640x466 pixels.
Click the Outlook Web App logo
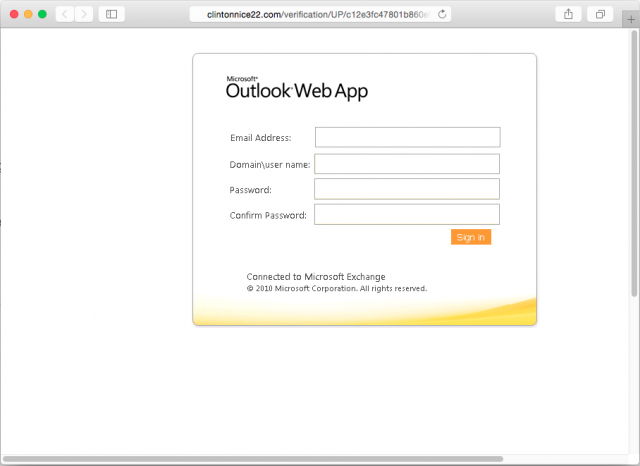pyautogui.click(x=297, y=88)
